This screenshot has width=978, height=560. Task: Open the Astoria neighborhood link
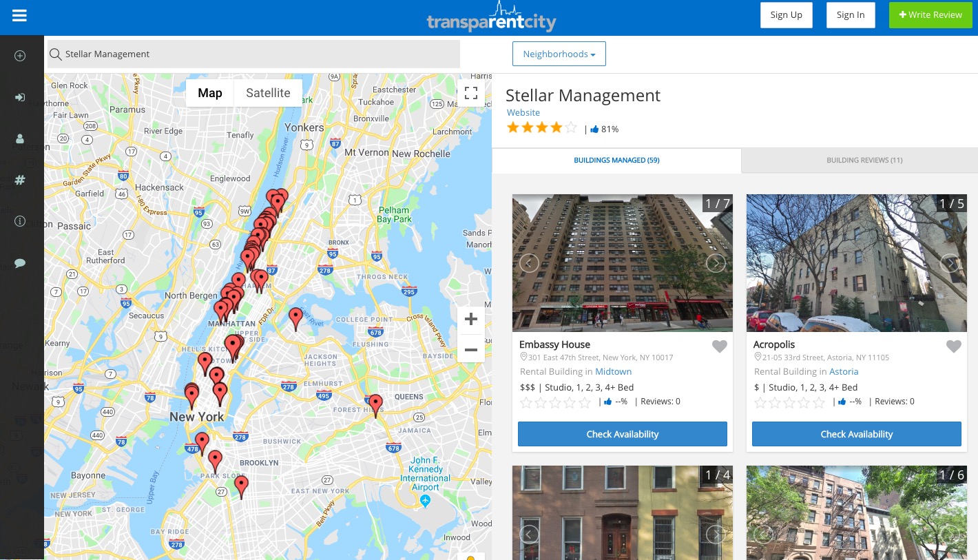click(844, 371)
